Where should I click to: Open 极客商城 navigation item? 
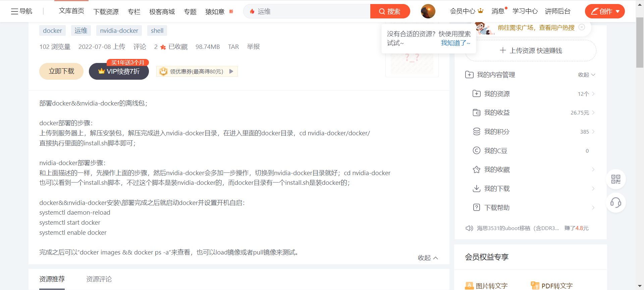162,12
